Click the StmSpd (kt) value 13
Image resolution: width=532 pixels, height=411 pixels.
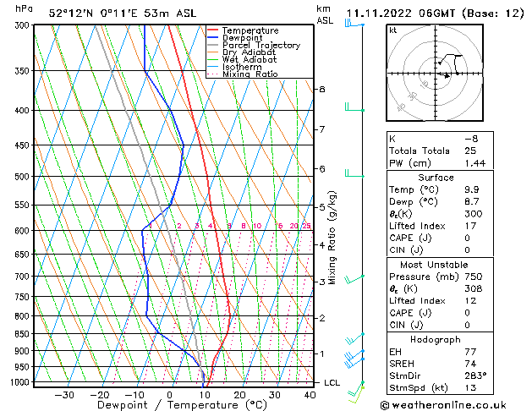(x=470, y=387)
